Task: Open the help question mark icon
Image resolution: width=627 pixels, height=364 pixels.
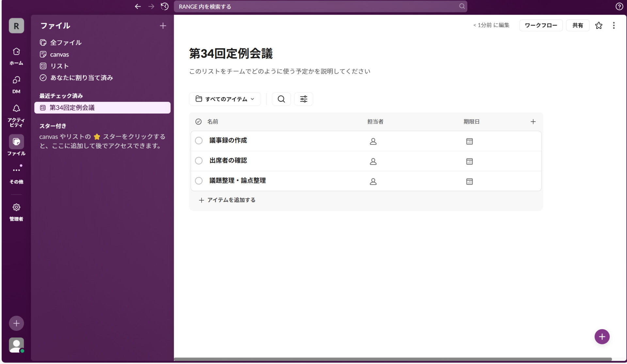Action: pyautogui.click(x=619, y=7)
